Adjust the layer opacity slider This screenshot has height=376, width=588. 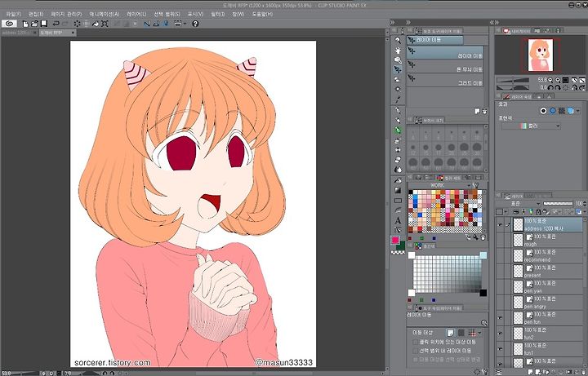click(x=558, y=203)
